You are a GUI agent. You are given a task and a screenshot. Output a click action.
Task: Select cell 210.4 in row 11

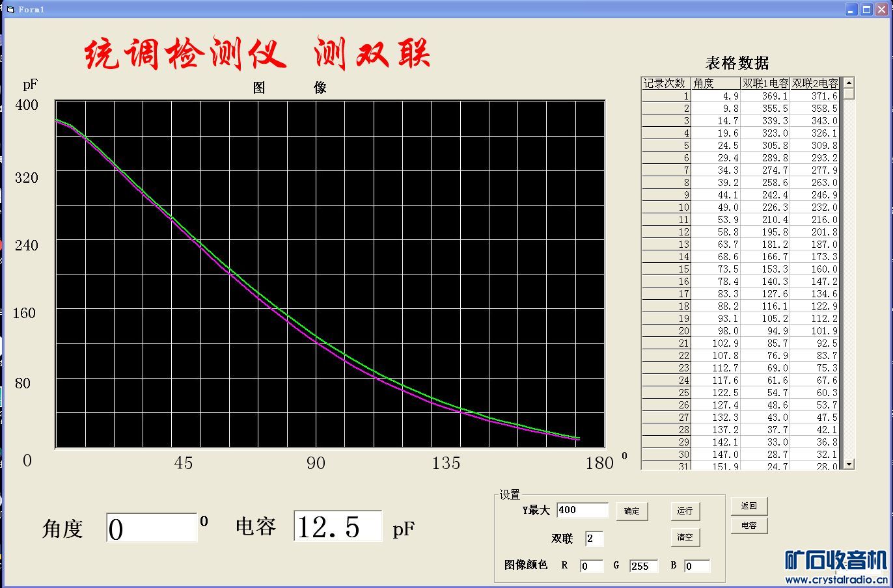tap(765, 220)
